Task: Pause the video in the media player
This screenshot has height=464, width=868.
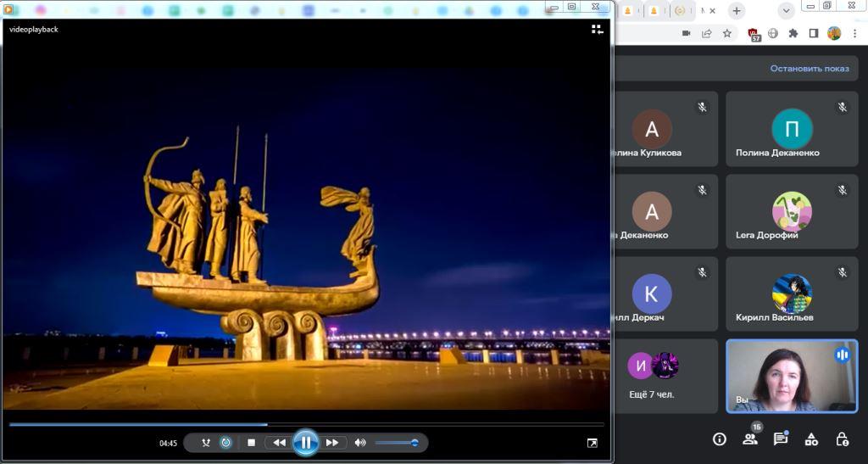Action: click(x=305, y=443)
